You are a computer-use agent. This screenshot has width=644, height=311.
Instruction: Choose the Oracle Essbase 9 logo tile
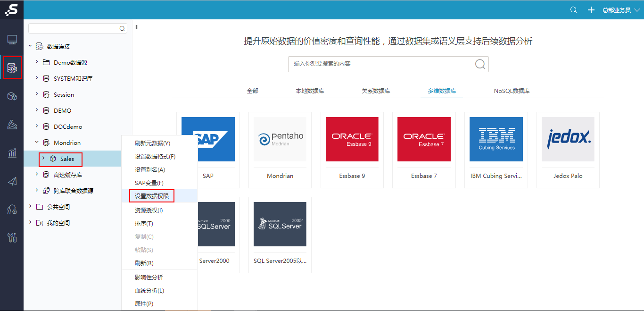[x=352, y=139]
